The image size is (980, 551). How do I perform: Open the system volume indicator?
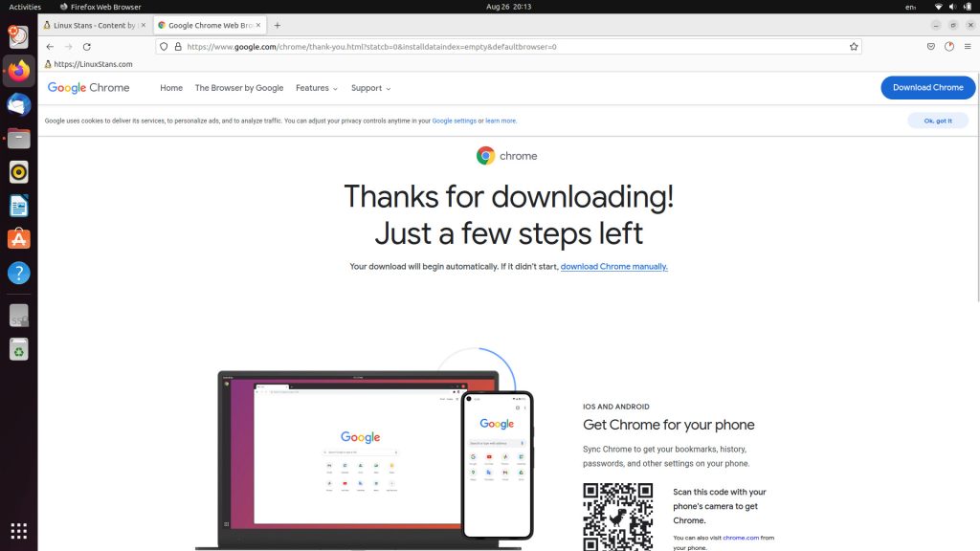[952, 7]
